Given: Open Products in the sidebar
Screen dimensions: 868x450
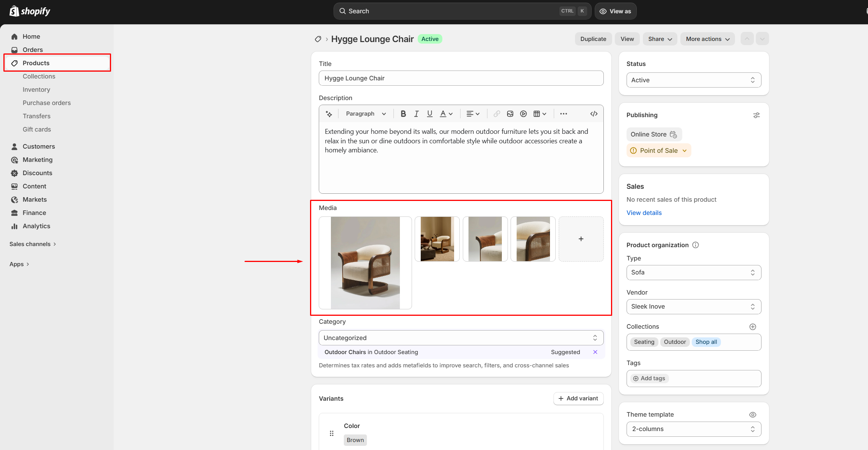Looking at the screenshot, I should tap(57, 63).
